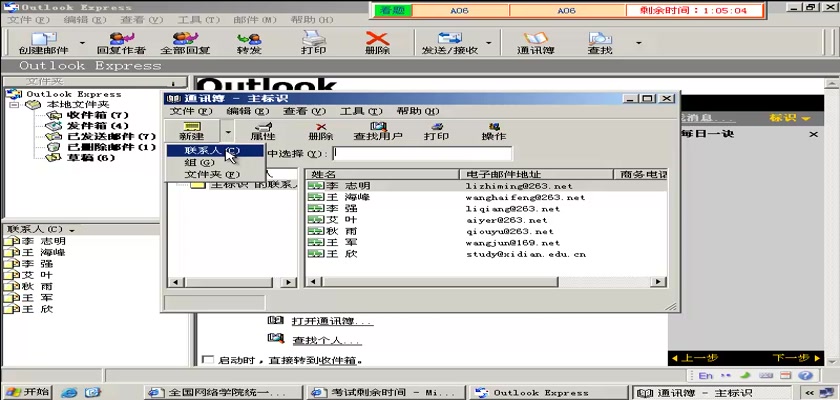Close the Tip of the Day (每日一诀) pane
Viewport: 840px width, 400px height.
[813, 134]
